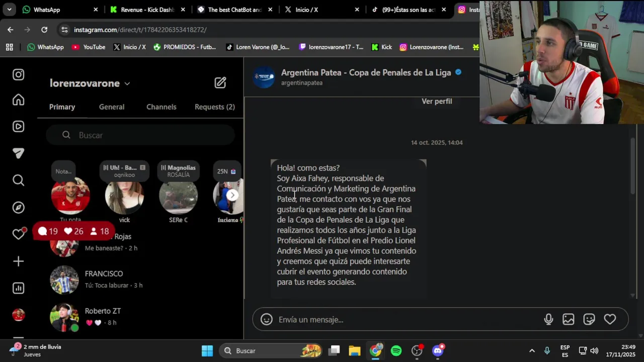Viewport: 644px width, 362px height.
Task: Reload the page in browser
Action: 44,30
